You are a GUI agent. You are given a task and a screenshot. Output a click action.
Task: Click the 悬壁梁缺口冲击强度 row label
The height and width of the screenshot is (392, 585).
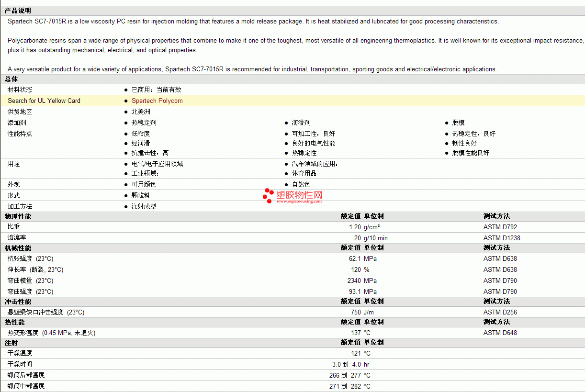[x=46, y=312]
